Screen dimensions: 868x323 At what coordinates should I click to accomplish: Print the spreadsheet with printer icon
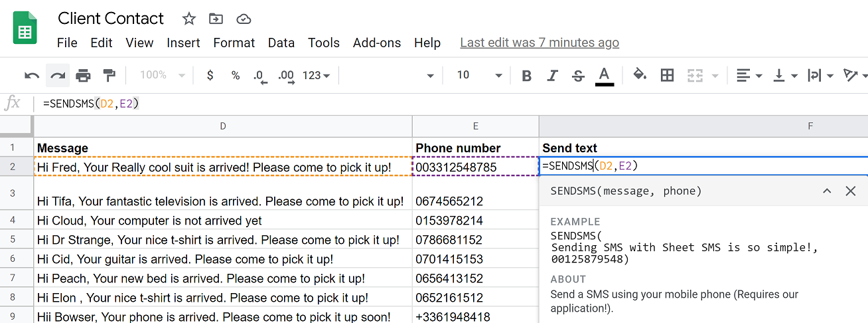[x=83, y=75]
